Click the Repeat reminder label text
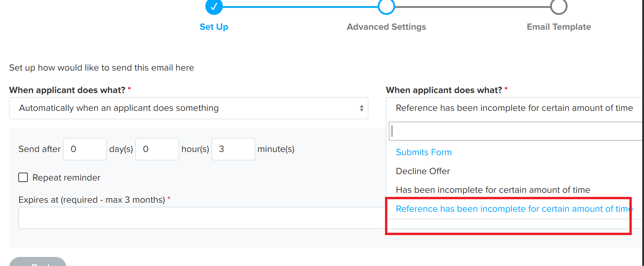The height and width of the screenshot is (266, 644). (66, 178)
